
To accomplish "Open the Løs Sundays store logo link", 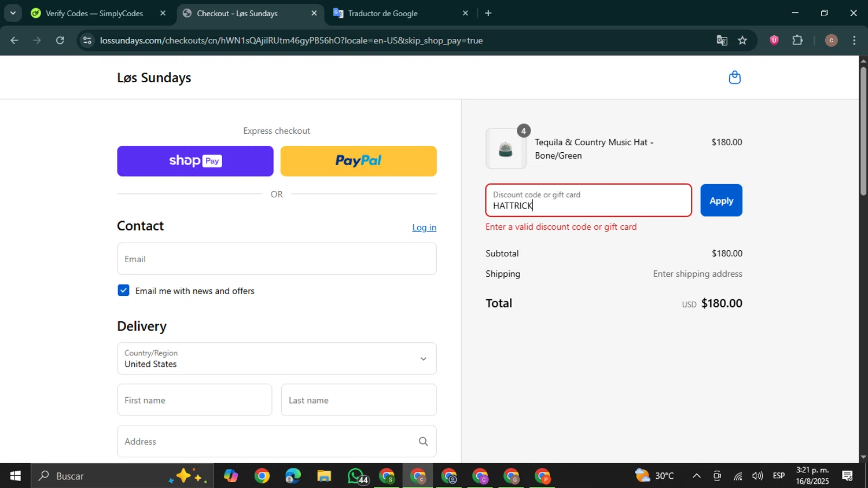I will (154, 78).
